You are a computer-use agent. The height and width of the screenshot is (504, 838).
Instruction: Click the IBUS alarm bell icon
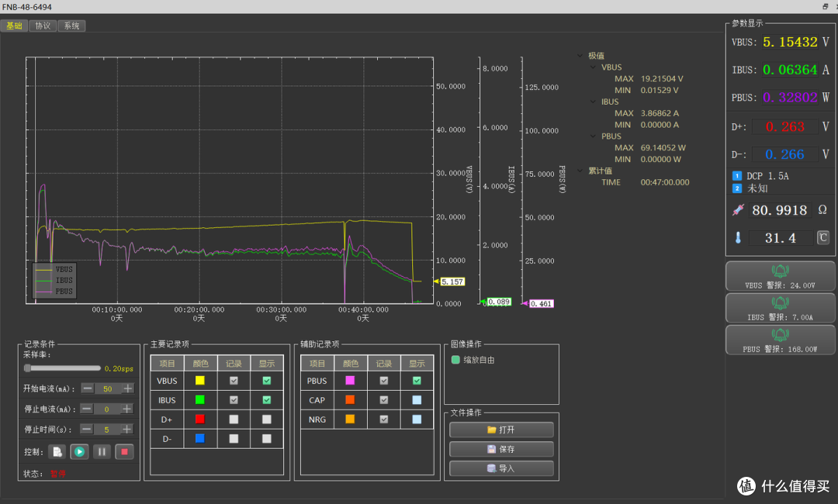(780, 303)
